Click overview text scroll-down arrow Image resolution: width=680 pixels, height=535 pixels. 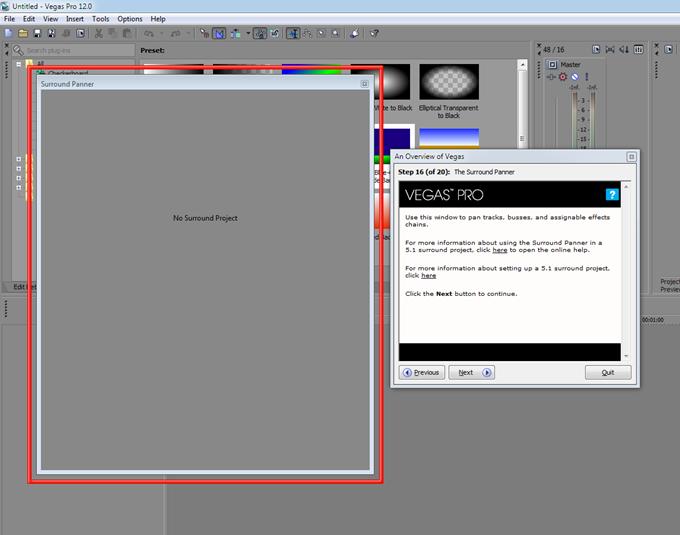pyautogui.click(x=626, y=356)
